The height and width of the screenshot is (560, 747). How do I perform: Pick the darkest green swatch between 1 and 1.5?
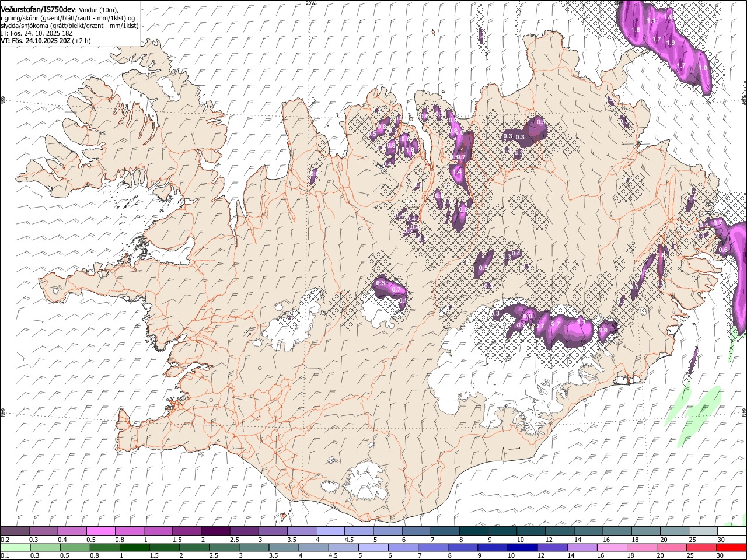[135, 547]
